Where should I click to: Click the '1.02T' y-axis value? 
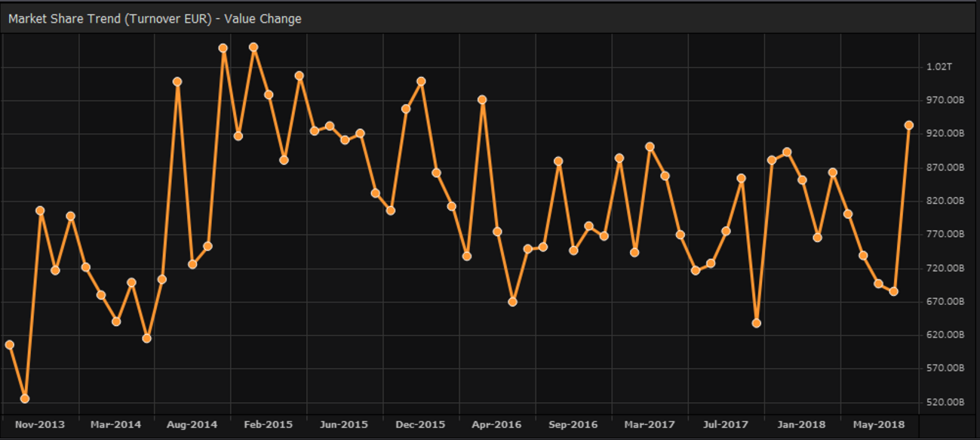939,67
